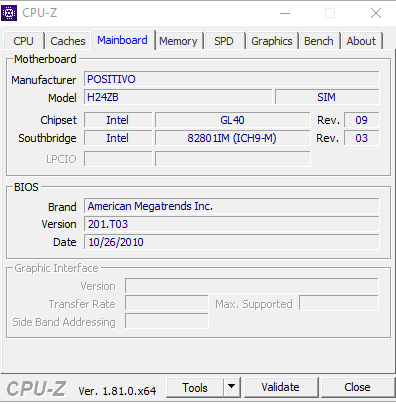
Task: Click the version text Ver. 1.81.0.x64
Action: pos(117,391)
